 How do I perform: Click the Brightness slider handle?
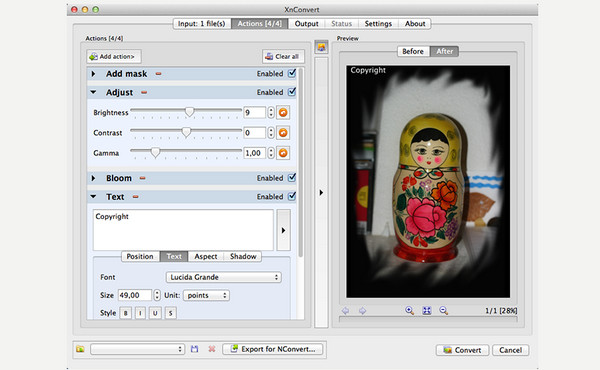click(189, 112)
